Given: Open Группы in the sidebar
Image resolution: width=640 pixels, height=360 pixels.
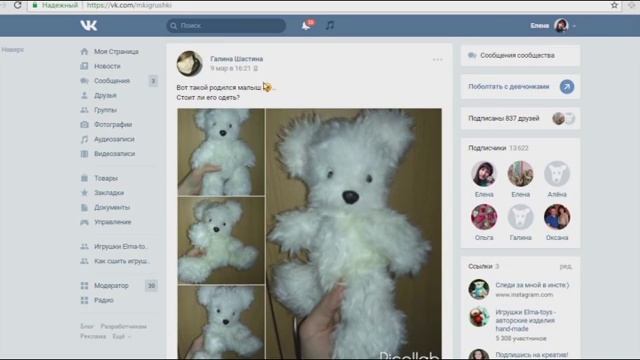Looking at the screenshot, I should 105,110.
